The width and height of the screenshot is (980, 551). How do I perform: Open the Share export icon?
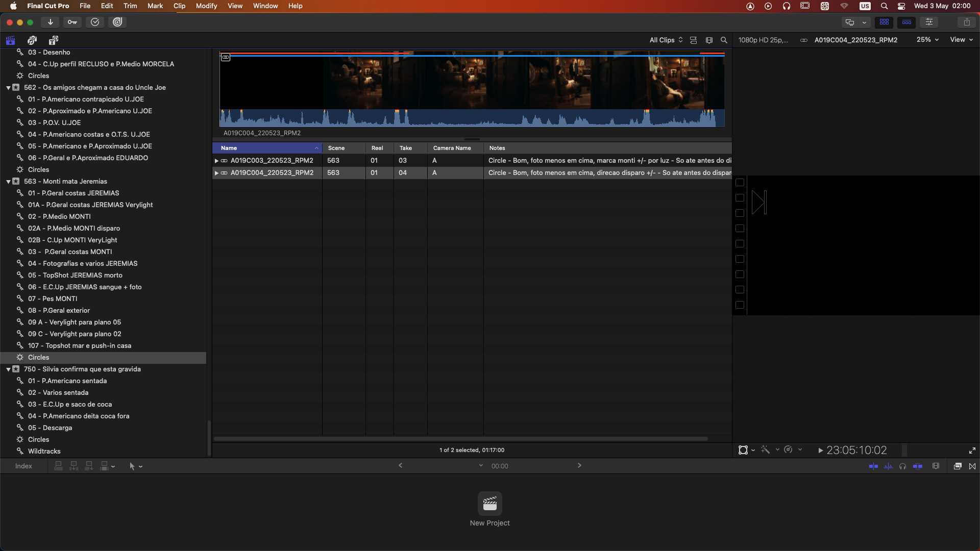tap(967, 22)
